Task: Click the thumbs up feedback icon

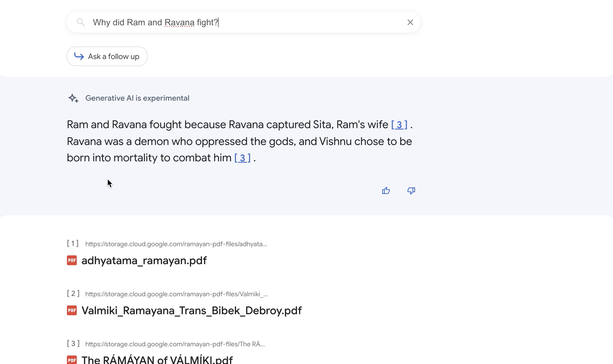Action: tap(386, 191)
